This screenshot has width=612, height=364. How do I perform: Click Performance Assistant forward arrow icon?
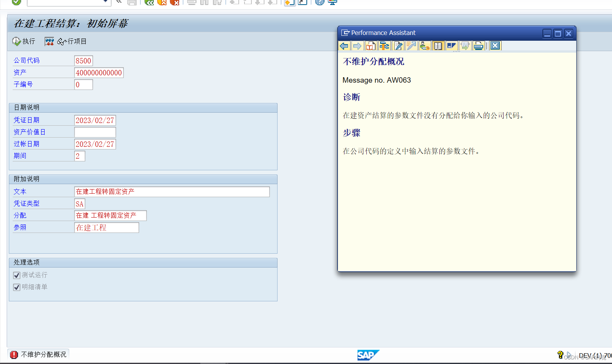pyautogui.click(x=357, y=46)
